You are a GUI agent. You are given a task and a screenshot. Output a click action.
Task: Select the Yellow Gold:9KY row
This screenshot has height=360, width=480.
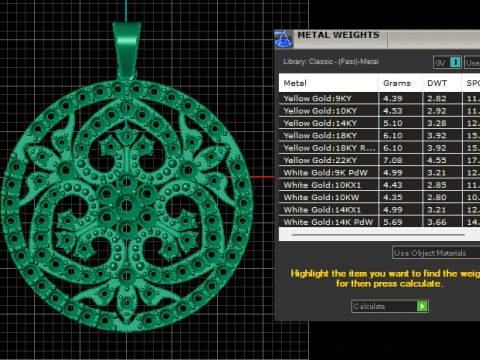(379, 98)
